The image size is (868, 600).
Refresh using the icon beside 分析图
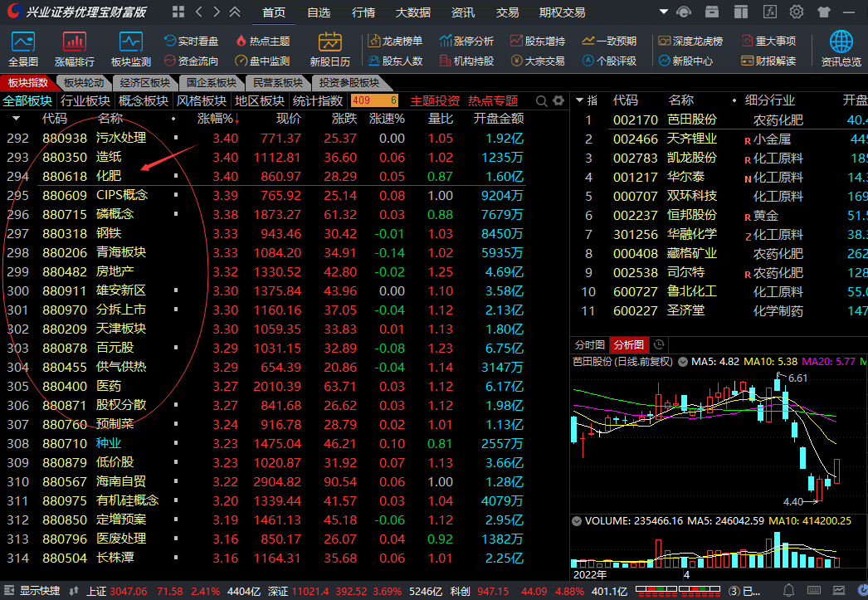[x=659, y=345]
